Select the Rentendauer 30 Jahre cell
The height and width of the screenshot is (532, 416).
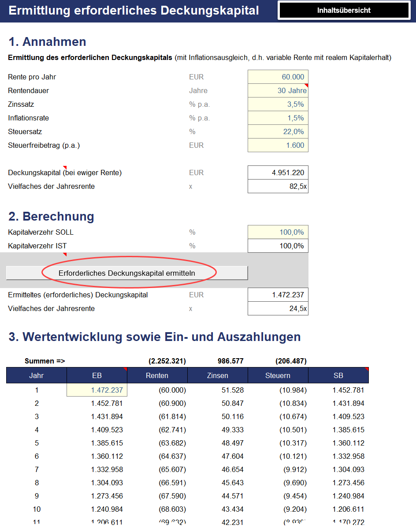point(278,90)
